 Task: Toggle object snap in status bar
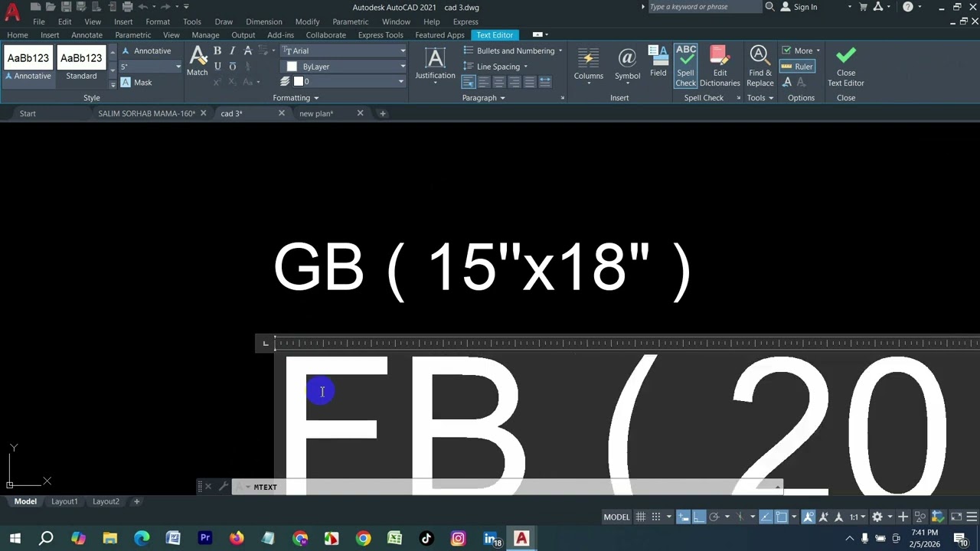[781, 517]
